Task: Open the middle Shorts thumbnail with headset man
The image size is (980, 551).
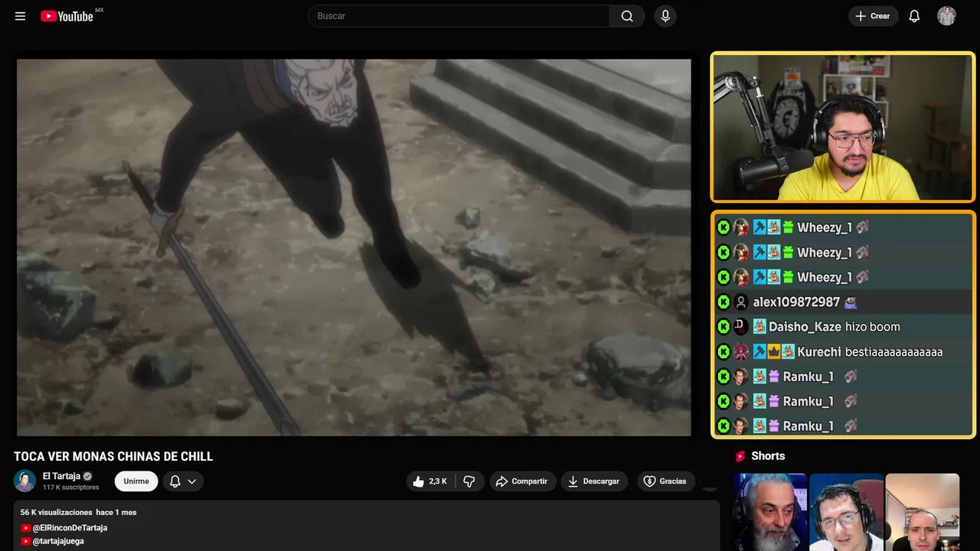Action: tap(846, 512)
